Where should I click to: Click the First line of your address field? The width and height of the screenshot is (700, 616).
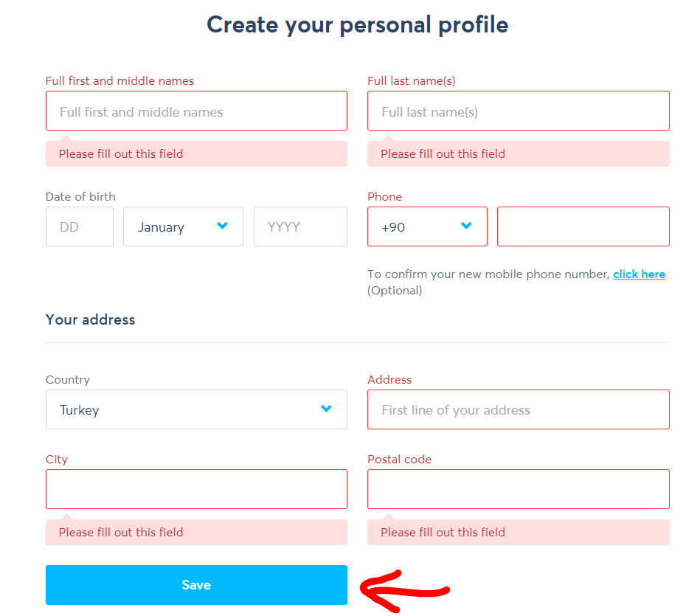tap(519, 409)
